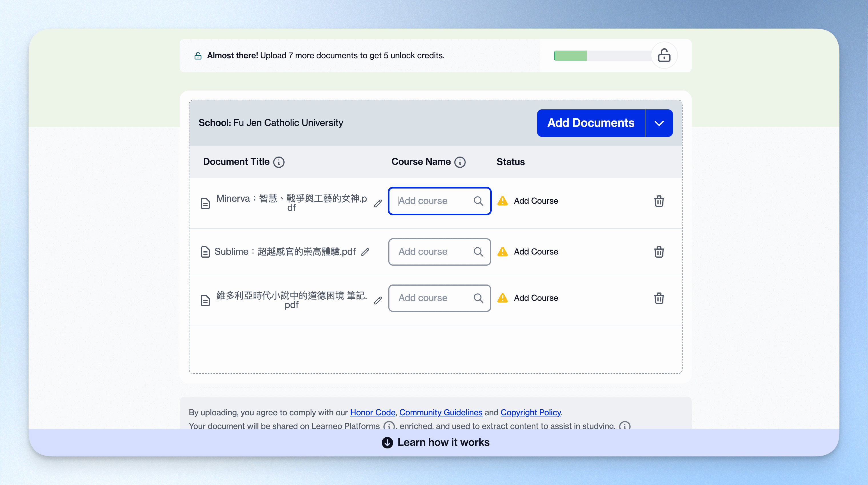Open course search for Sublime pdf
868x485 pixels.
pyautogui.click(x=439, y=252)
